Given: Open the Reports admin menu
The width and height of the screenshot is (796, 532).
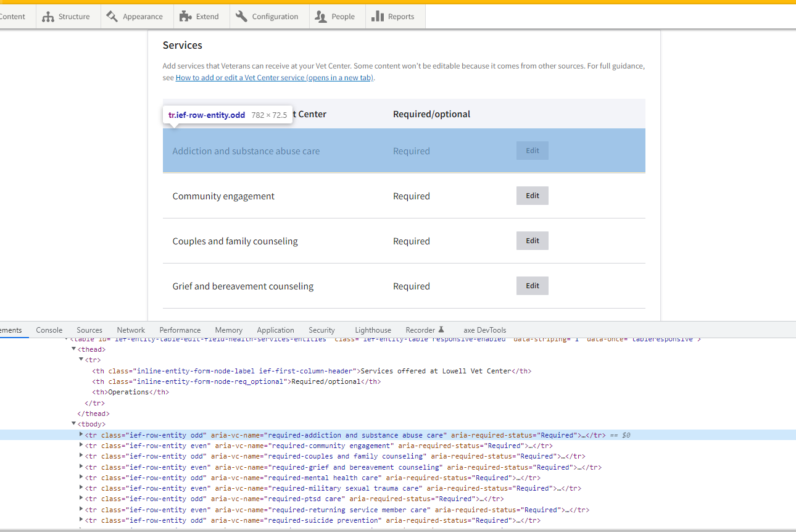Looking at the screenshot, I should (395, 17).
